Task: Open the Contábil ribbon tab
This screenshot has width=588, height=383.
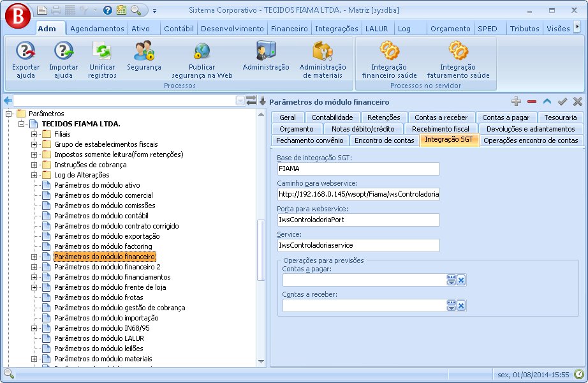Action: tap(179, 29)
